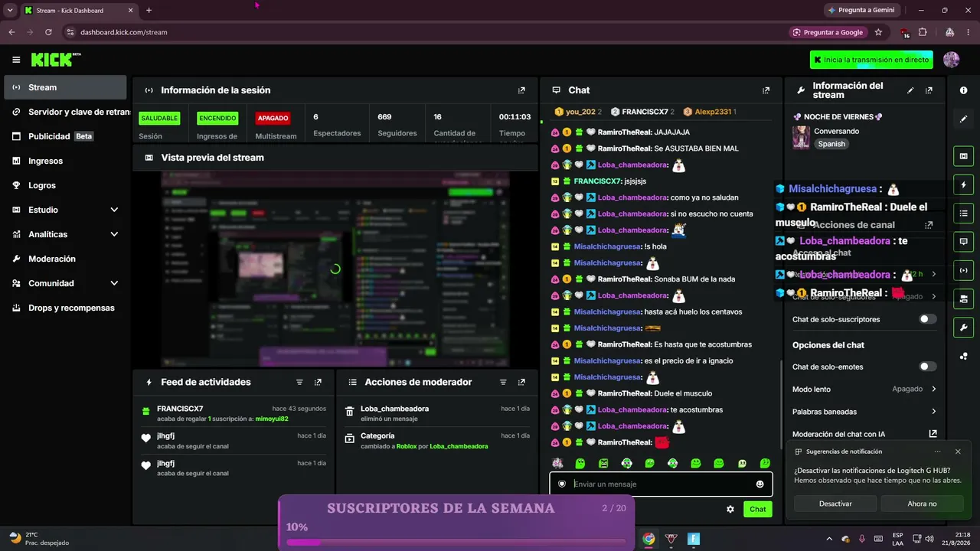Click the stream preview thumbnail
The height and width of the screenshot is (551, 980).
[335, 269]
